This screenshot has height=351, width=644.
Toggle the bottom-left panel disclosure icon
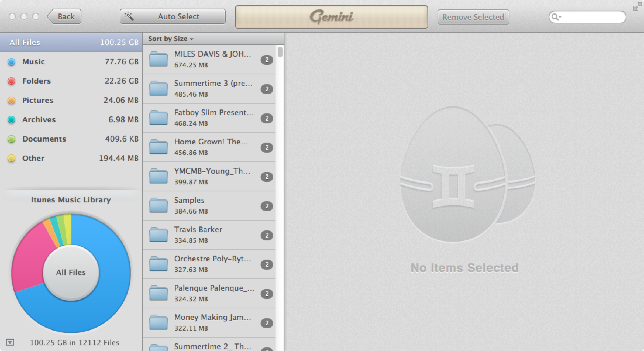(10, 342)
